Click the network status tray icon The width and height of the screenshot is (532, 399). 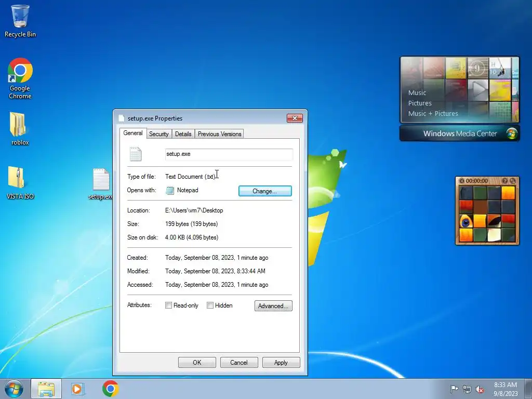467,389
